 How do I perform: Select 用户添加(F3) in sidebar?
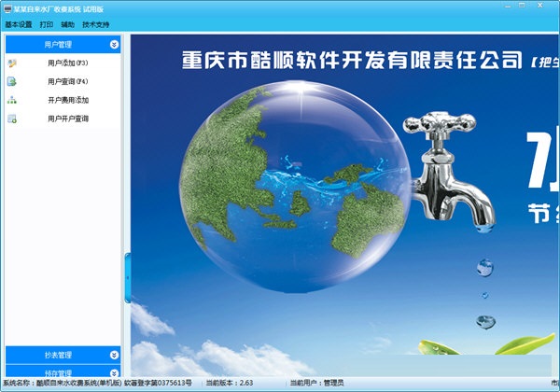click(x=68, y=63)
